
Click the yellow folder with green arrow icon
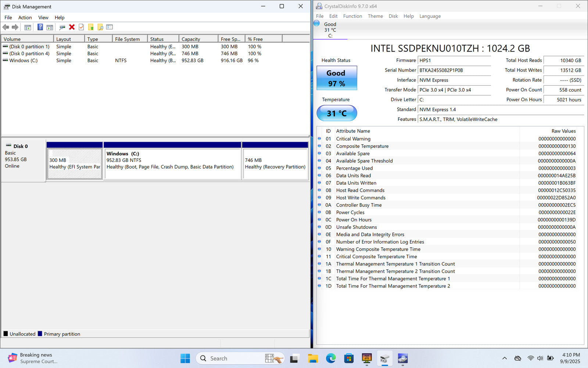(x=91, y=27)
